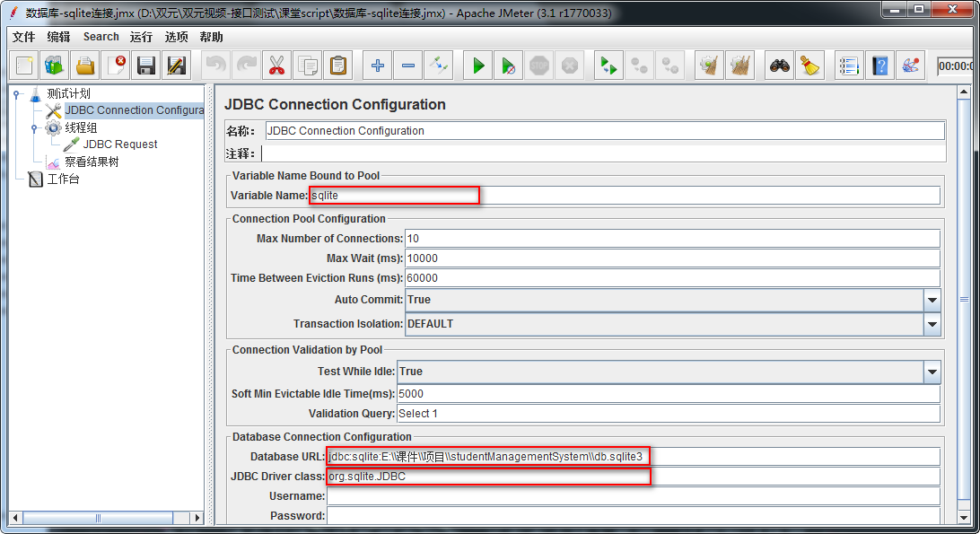The height and width of the screenshot is (534, 980).
Task: Click the Remote shutdown all icon
Action: tap(670, 66)
